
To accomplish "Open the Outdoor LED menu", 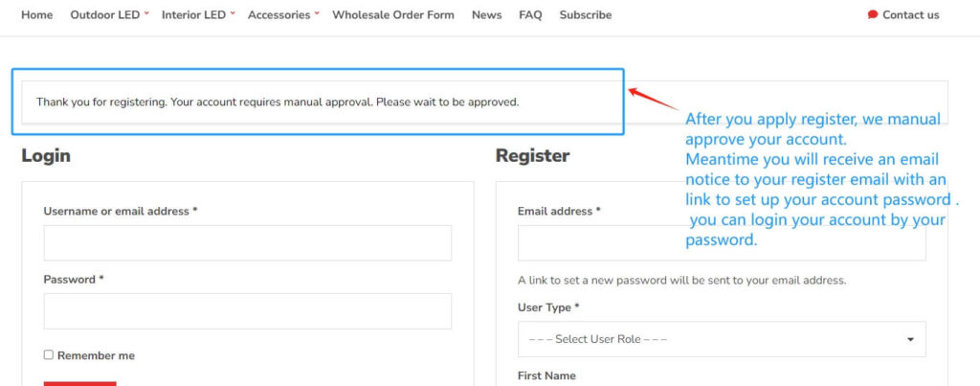I will (x=105, y=15).
